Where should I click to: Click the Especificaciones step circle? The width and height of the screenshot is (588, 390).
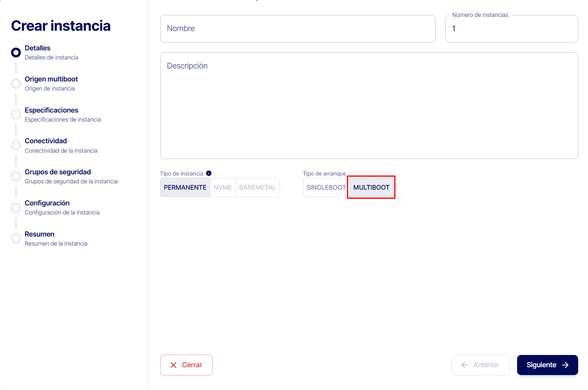pos(16,115)
